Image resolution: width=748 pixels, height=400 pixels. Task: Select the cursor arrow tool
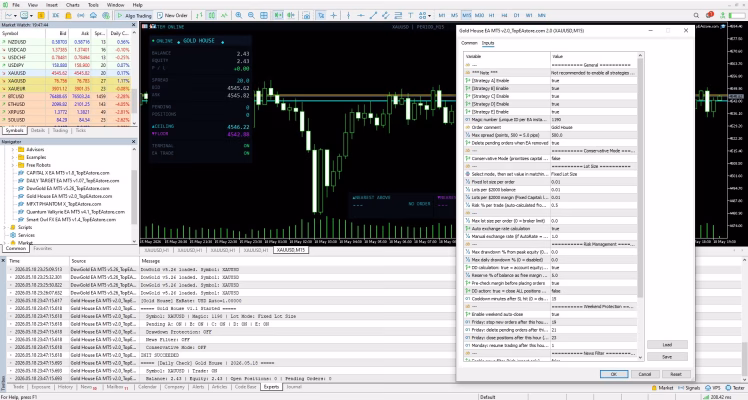pos(321,15)
